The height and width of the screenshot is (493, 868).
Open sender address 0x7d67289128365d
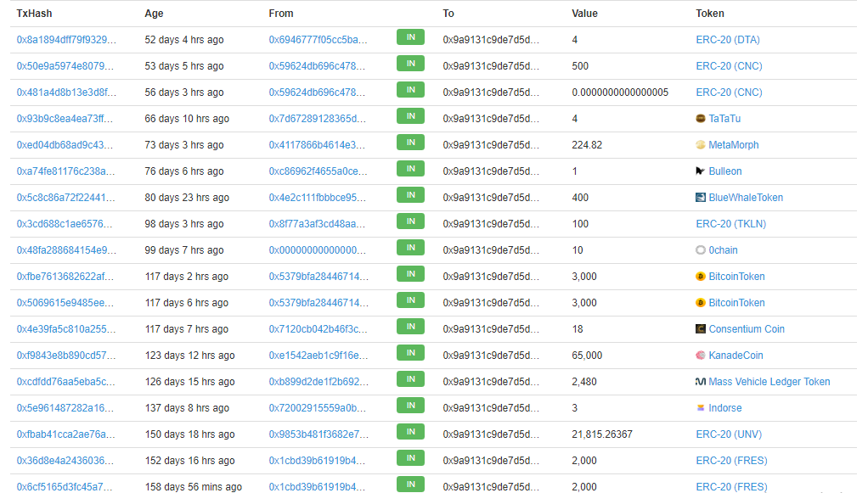click(x=317, y=119)
